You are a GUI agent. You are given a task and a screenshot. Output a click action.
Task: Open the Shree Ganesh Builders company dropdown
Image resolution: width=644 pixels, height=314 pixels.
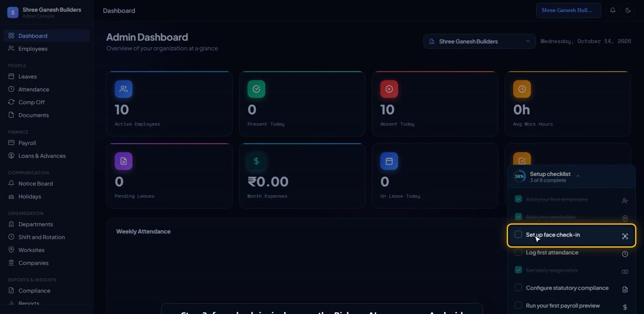click(x=479, y=41)
